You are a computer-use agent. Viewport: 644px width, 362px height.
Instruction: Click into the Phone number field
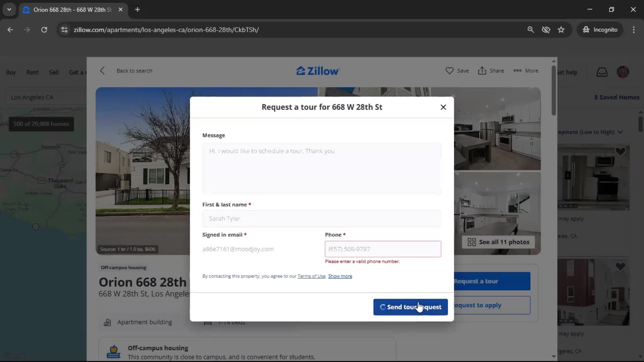[383, 249]
